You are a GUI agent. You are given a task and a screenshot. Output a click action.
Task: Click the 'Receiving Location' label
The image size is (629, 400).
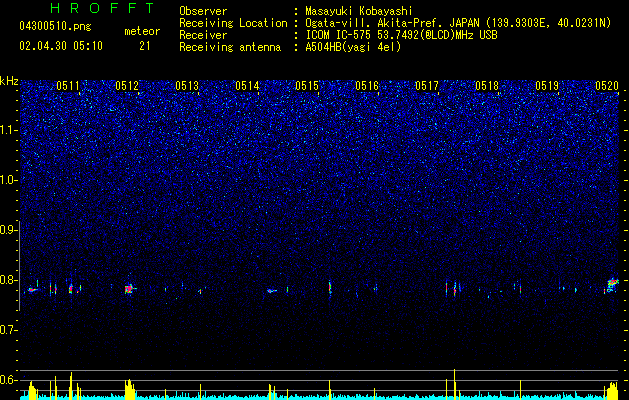[233, 23]
